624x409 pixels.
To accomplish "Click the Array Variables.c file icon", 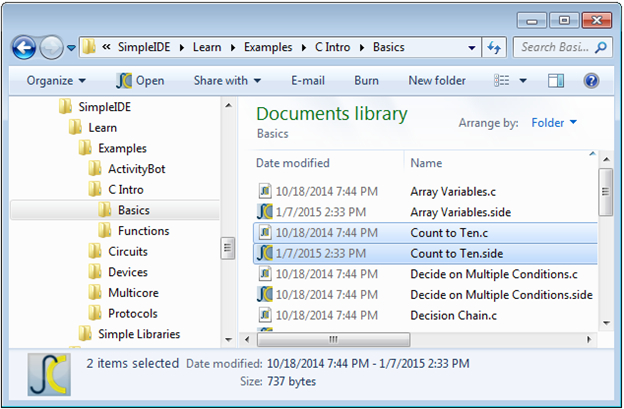I will tap(265, 191).
